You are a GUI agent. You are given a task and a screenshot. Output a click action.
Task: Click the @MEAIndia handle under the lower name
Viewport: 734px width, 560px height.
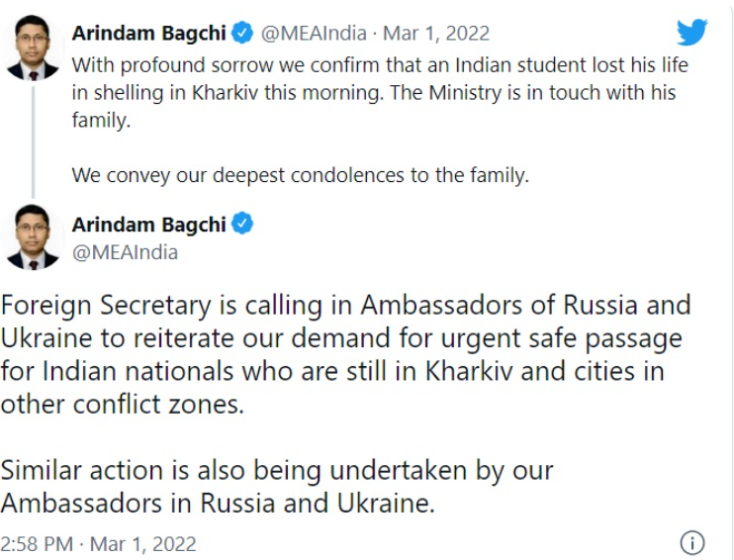click(x=125, y=251)
